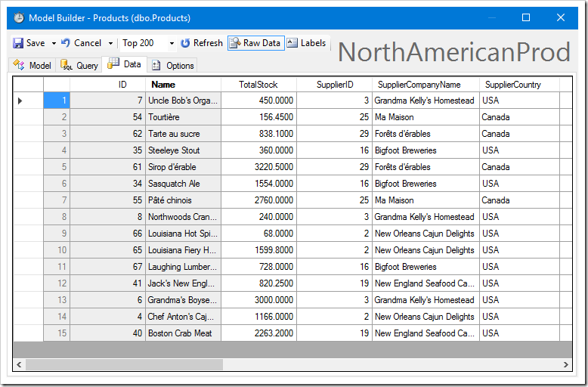This screenshot has height=387, width=588.
Task: Switch to the Model tab
Action: click(x=32, y=65)
